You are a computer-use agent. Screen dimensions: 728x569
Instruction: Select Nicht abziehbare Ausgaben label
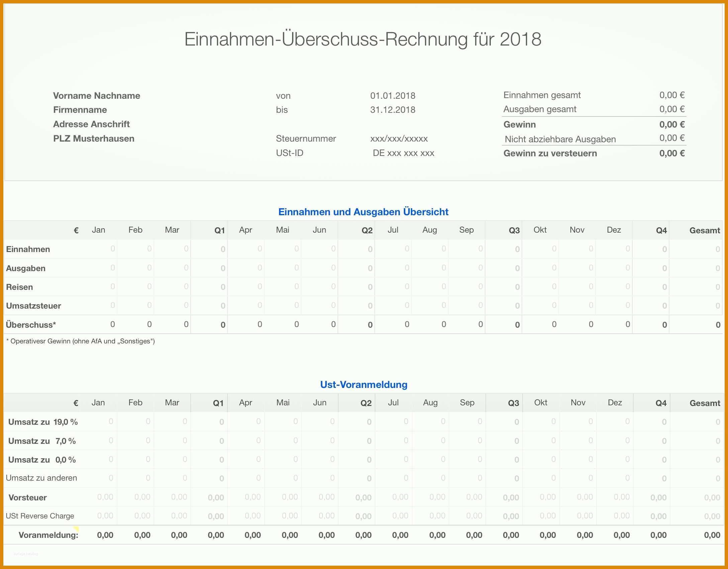pos(560,139)
